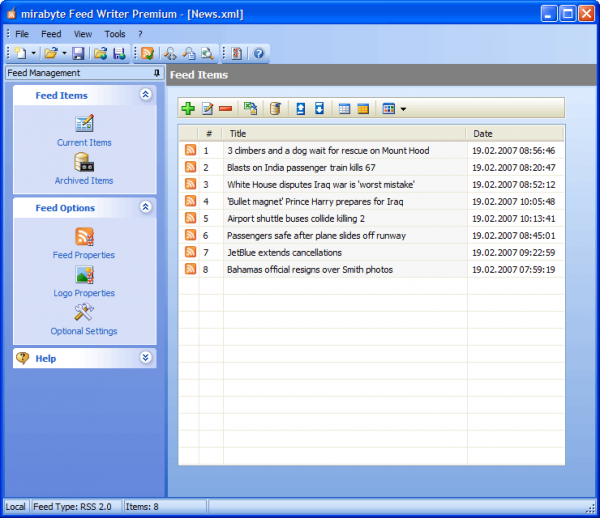The width and height of the screenshot is (600, 518).
Task: Open Feed Properties in sidebar
Action: pyautogui.click(x=84, y=243)
